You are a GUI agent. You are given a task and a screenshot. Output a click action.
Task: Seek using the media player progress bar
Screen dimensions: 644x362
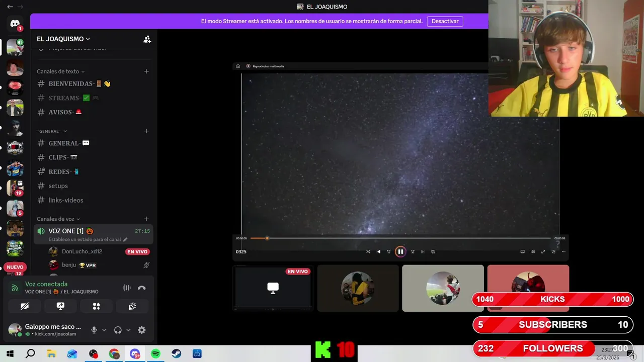click(400, 238)
